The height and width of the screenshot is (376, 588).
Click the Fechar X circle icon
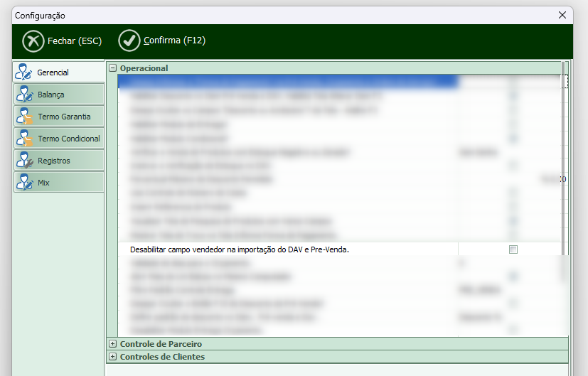[33, 41]
